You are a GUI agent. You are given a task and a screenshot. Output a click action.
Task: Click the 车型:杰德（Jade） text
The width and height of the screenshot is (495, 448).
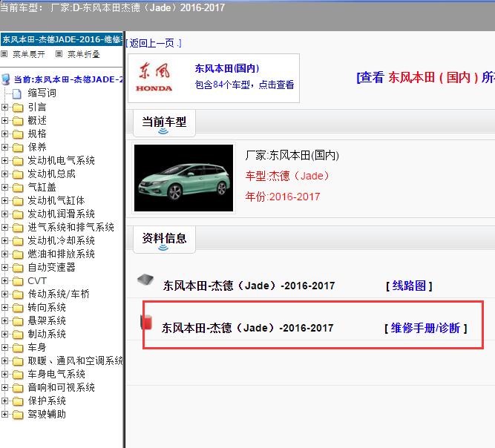pos(287,176)
